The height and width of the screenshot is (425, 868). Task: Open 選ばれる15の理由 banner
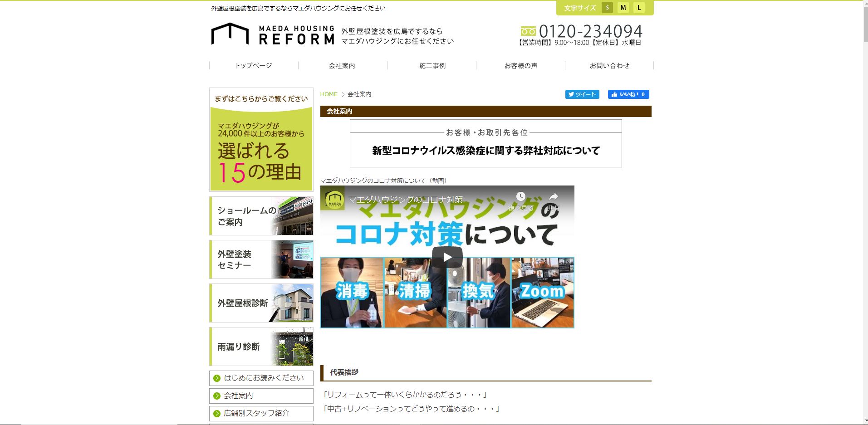tap(261, 140)
